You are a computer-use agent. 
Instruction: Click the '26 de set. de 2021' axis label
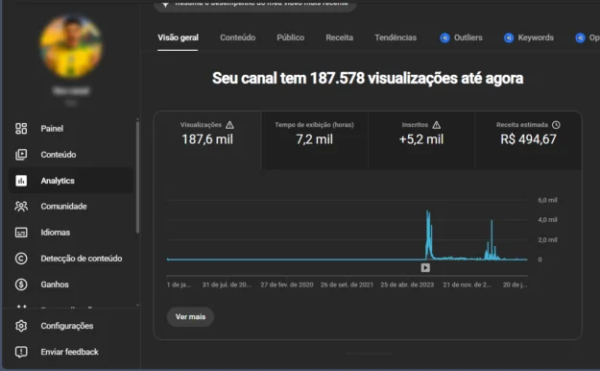(x=347, y=285)
